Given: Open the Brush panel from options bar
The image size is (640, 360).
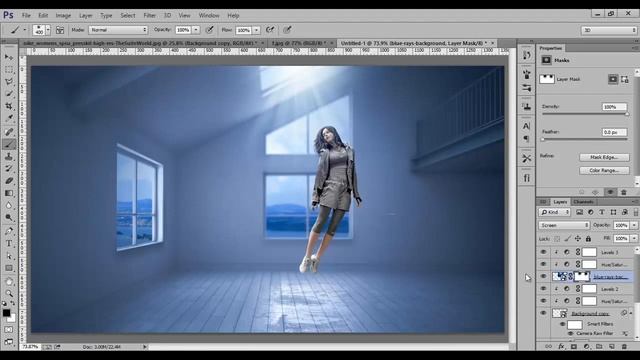Looking at the screenshot, I should 60,30.
